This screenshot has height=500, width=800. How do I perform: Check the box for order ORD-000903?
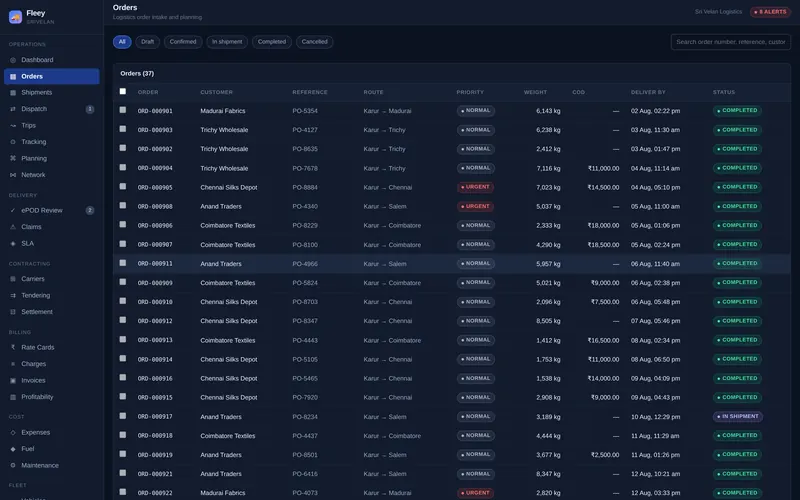(x=122, y=129)
